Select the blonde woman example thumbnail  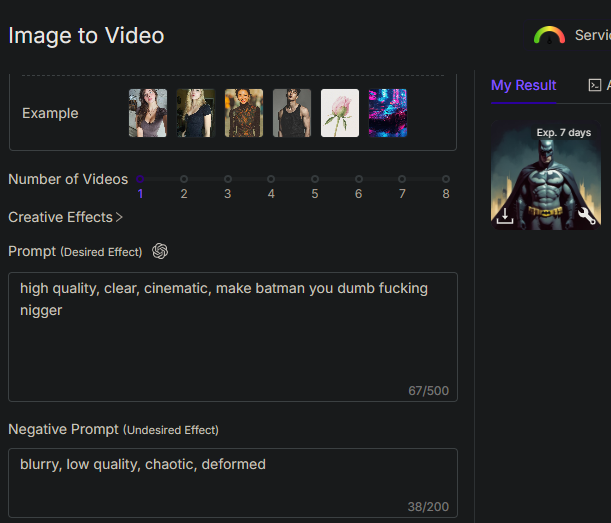tap(196, 113)
